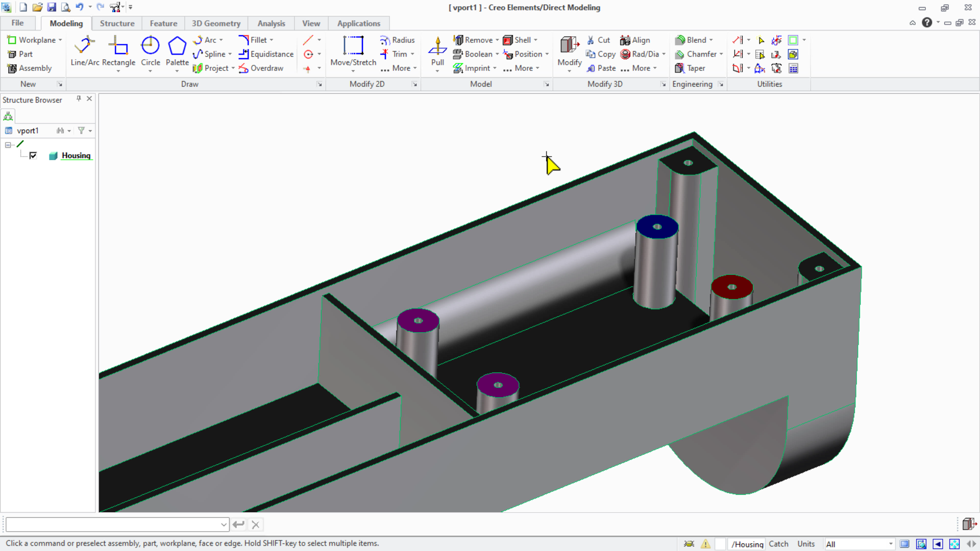The image size is (980, 551).
Task: Open the file folder icon in quick toolbar
Action: [x=37, y=7]
